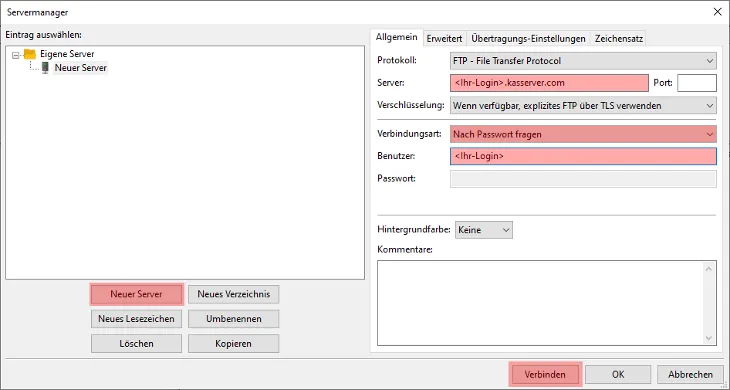Click into the Server host field

(549, 83)
